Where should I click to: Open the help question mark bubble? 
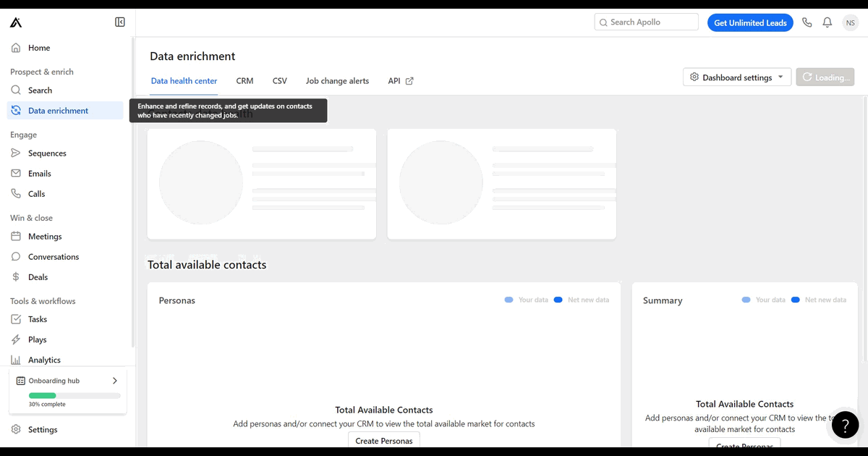(845, 425)
